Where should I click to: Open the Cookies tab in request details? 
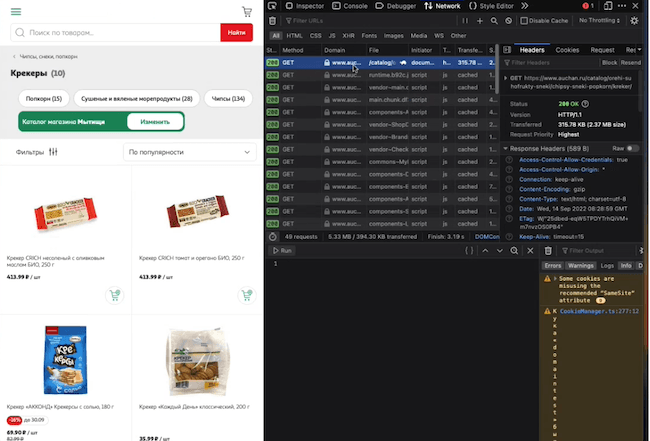pyautogui.click(x=567, y=50)
